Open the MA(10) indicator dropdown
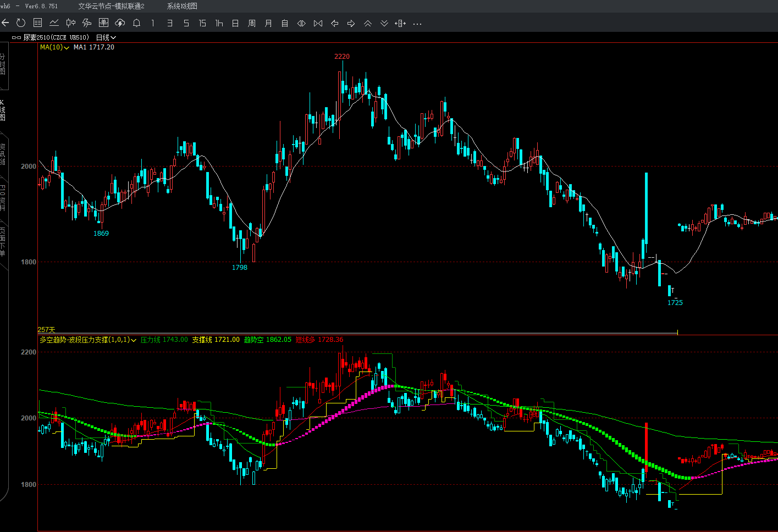This screenshot has height=532, width=778. [54, 47]
